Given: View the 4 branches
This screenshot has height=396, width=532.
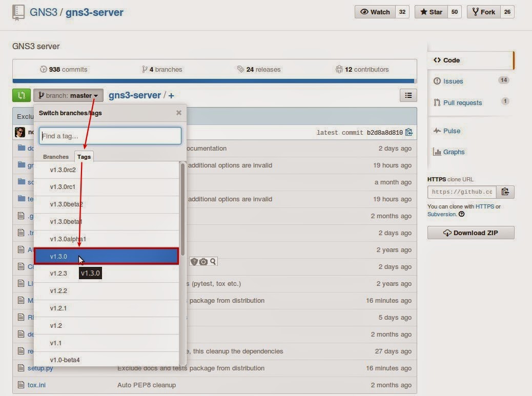Looking at the screenshot, I should 162,70.
